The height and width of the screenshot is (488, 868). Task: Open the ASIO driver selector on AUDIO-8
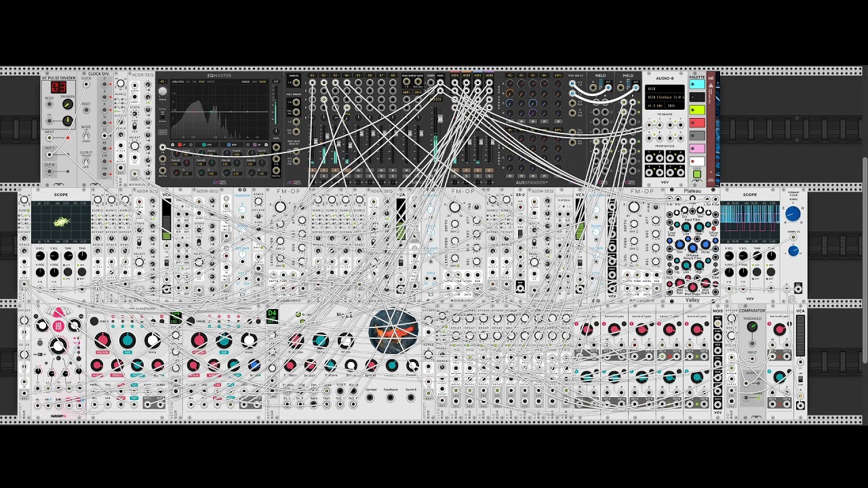665,89
